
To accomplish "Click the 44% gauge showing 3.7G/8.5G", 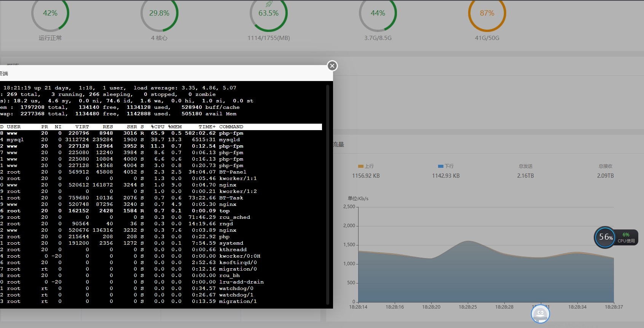I will pos(378,13).
